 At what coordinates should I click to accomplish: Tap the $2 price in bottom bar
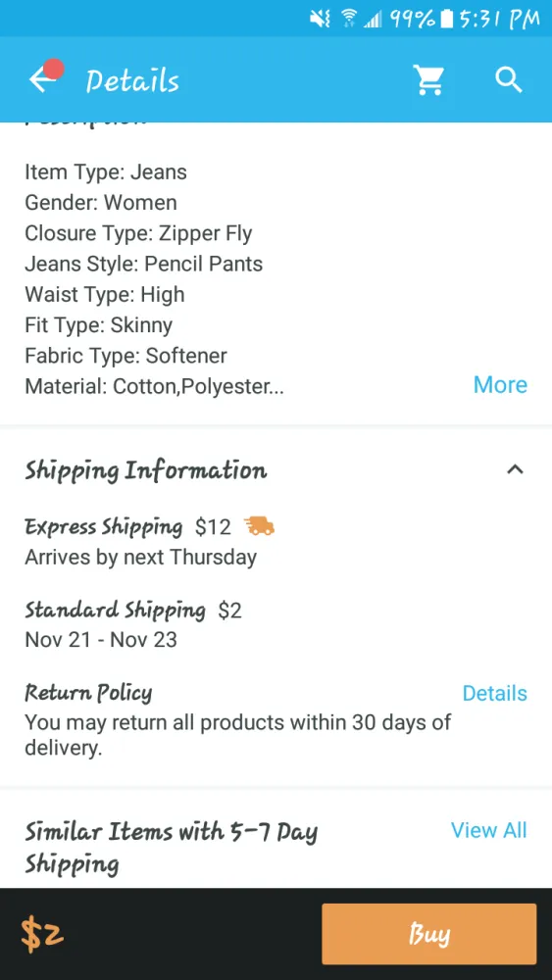click(42, 934)
